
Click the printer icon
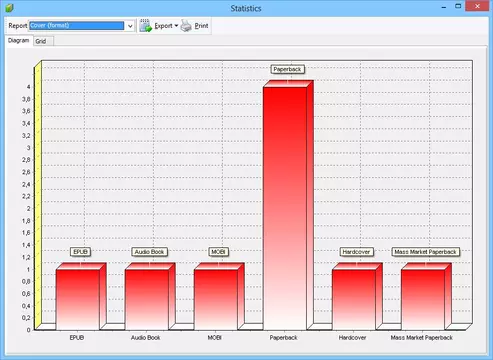(186, 26)
